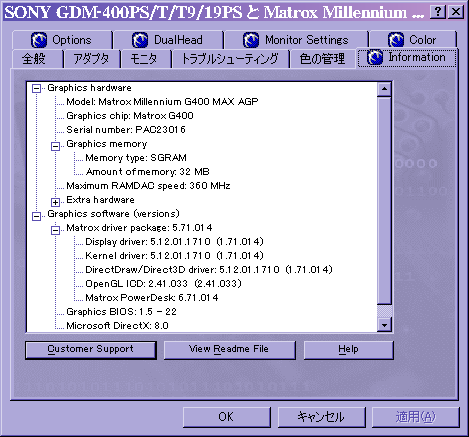Collapse the Matrox driver package node
Screen dimensions: 469x437
(55, 230)
